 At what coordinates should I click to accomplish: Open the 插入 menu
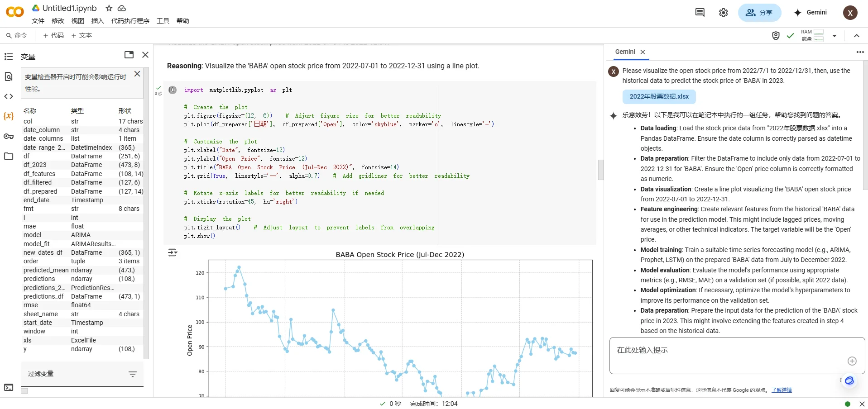[98, 21]
